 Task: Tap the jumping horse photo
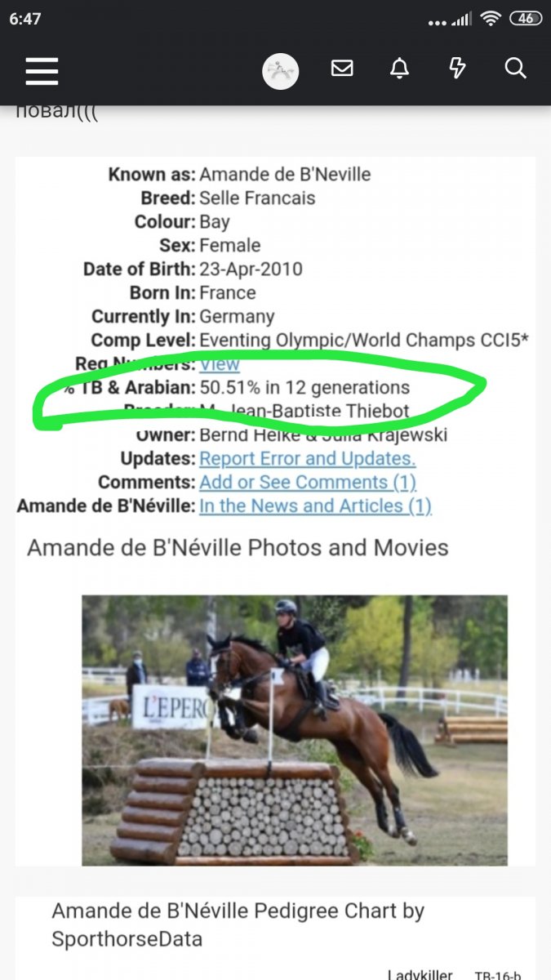tap(294, 729)
